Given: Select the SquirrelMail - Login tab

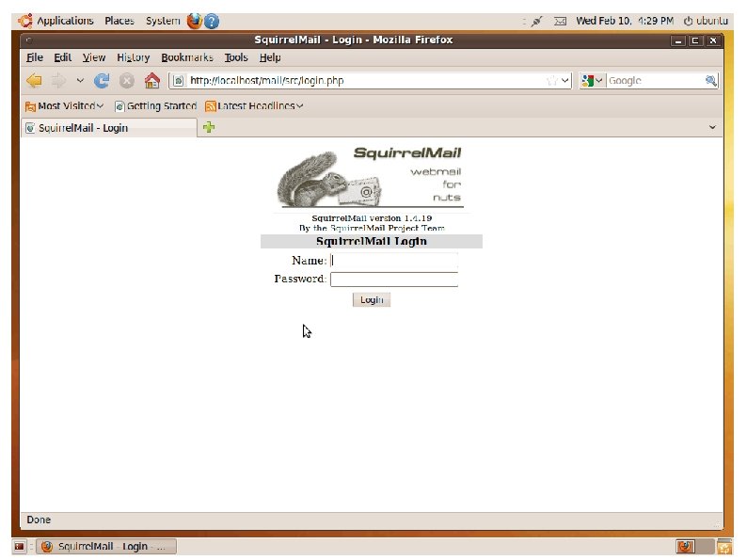Looking at the screenshot, I should click(109, 128).
